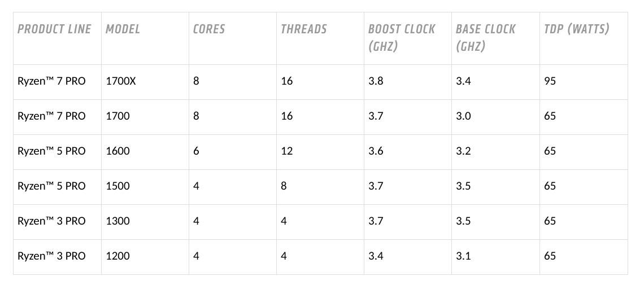
Task: Select the 1700X model cell
Action: [x=121, y=81]
